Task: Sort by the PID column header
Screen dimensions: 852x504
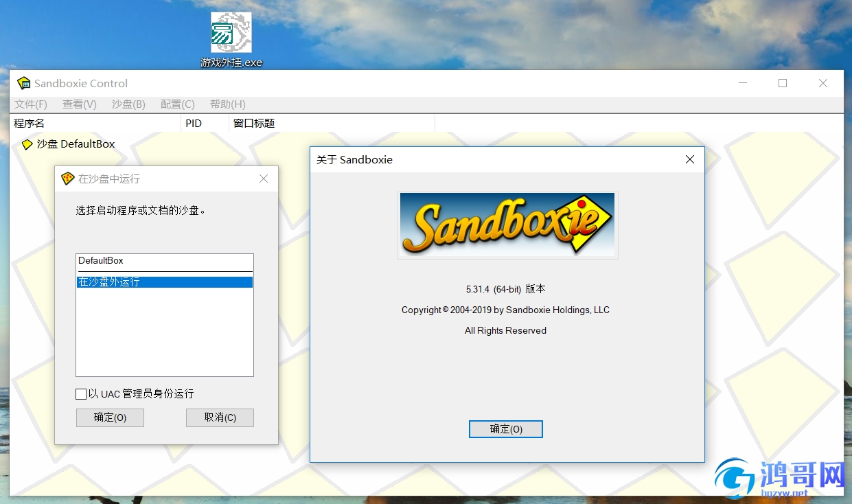Action: (205, 124)
